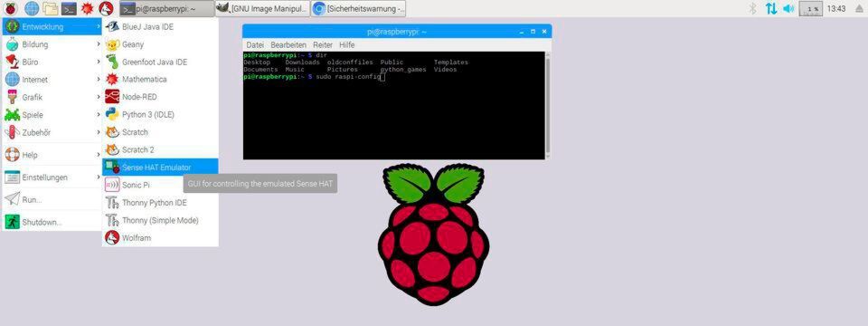This screenshot has height=326, width=868.
Task: Launch Geany editor
Action: coord(161,44)
